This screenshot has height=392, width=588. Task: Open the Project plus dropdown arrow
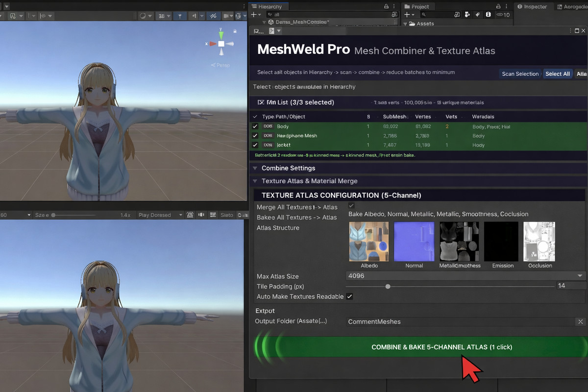414,15
